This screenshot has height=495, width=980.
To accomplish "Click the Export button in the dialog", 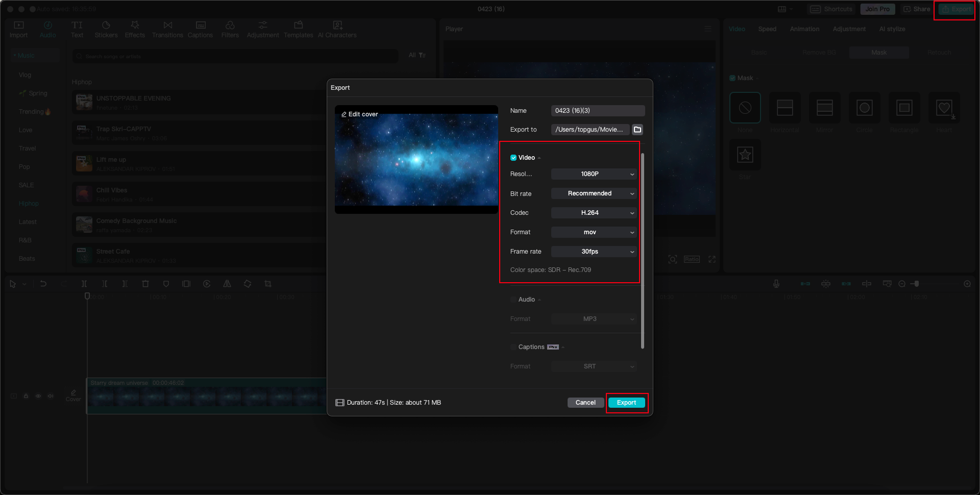I will 627,403.
